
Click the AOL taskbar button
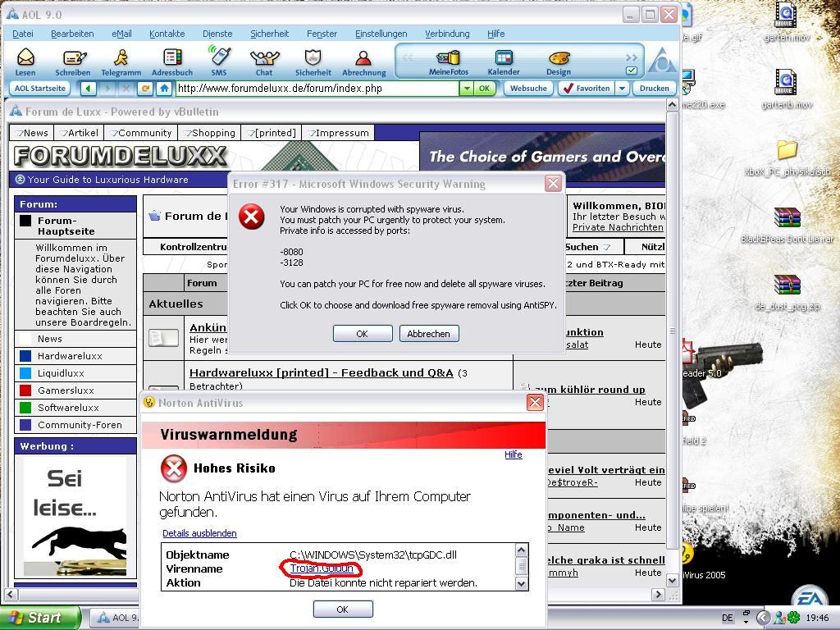(x=115, y=618)
